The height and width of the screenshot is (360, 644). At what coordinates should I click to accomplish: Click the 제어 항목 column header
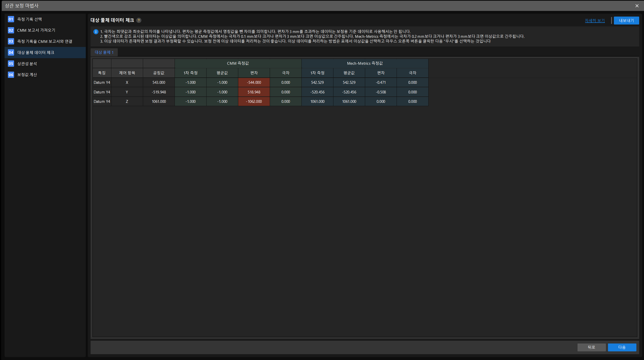pos(127,73)
